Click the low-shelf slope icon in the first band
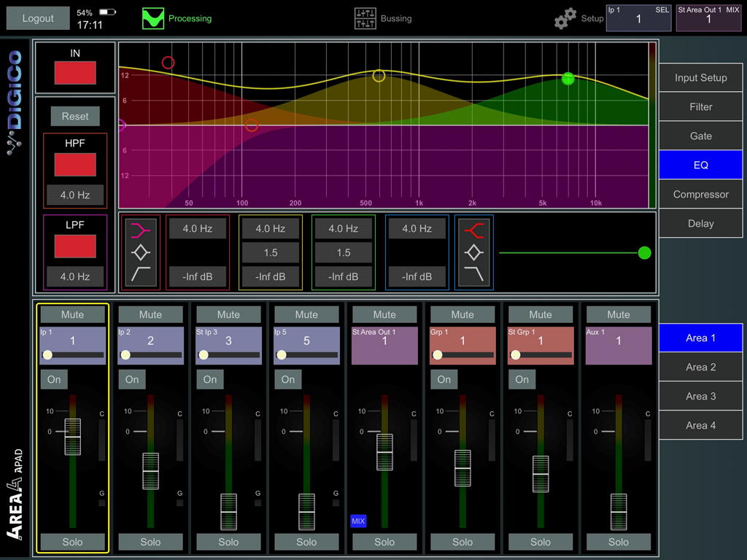This screenshot has width=747, height=560. click(140, 275)
